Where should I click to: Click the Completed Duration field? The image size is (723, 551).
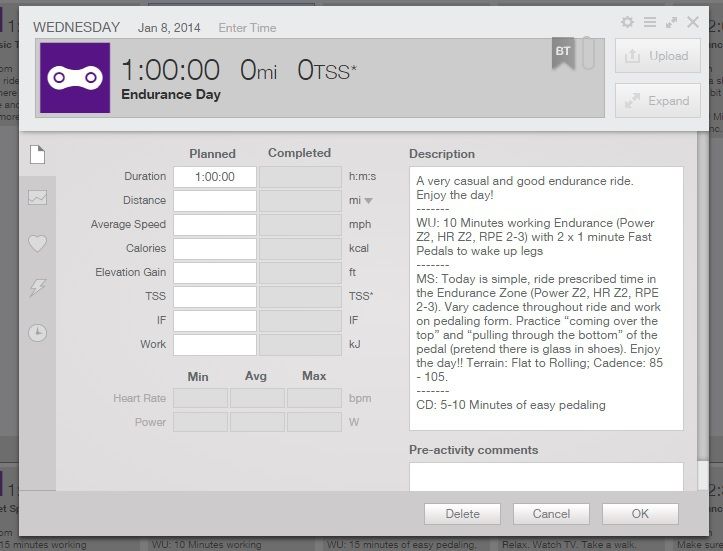pos(300,177)
